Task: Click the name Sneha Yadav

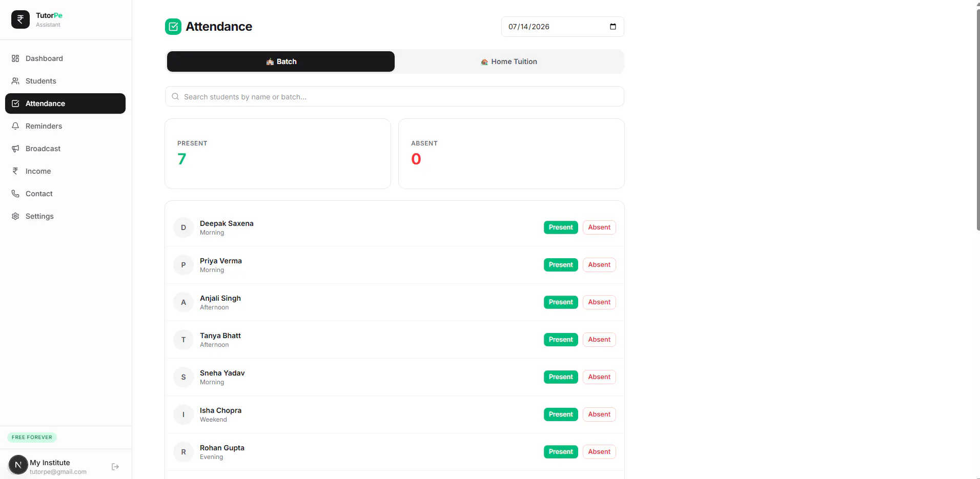Action: [x=222, y=373]
